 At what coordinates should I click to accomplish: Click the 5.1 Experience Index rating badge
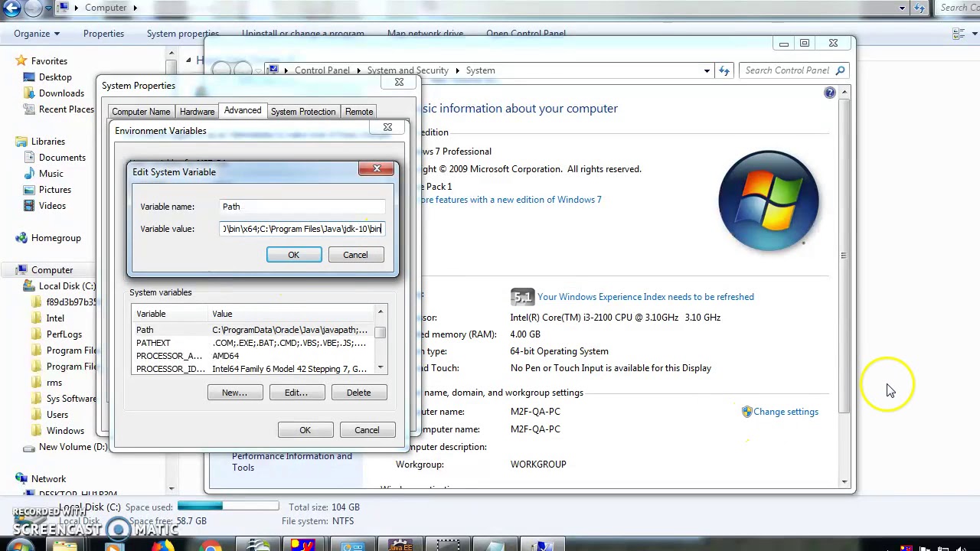(x=522, y=297)
